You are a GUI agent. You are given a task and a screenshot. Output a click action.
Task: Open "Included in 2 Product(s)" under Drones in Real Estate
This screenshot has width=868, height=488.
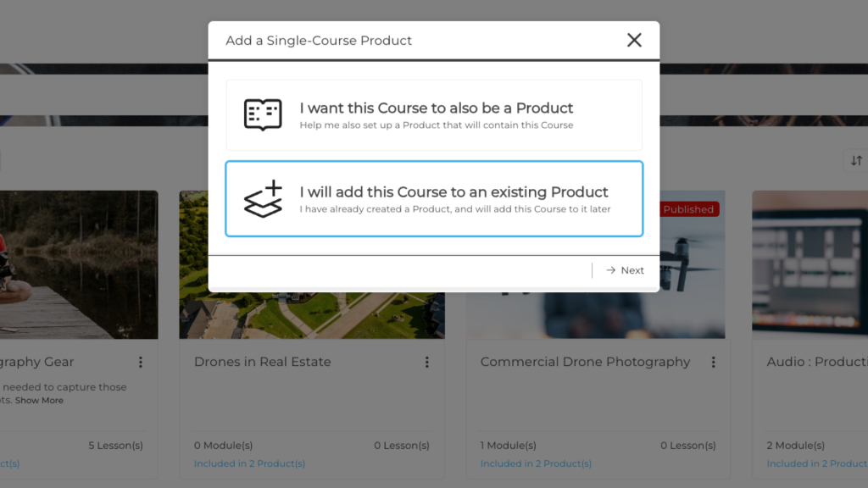[249, 463]
